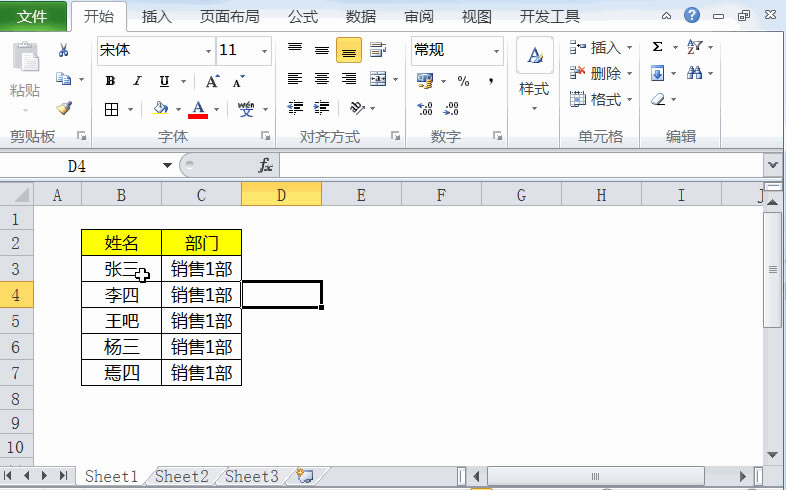
Task: Click the vertical scrollbar thumb
Action: click(x=772, y=270)
